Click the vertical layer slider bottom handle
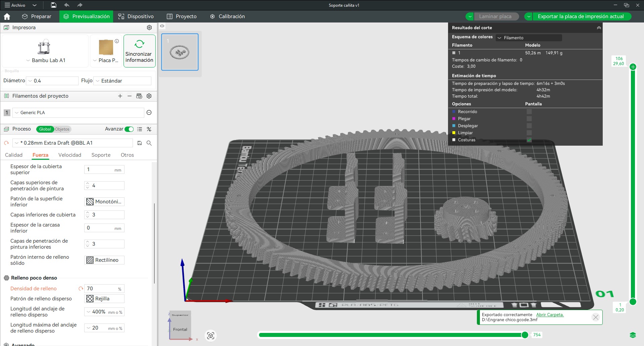Image resolution: width=644 pixels, height=346 pixels. click(633, 301)
